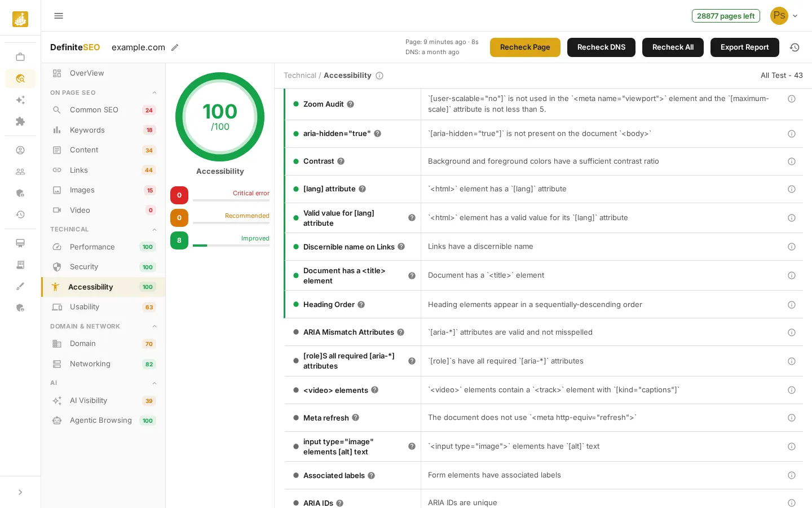Screen dimensions: 812x508
Task: Click the brush icon in the left rail
Action: tap(20, 286)
